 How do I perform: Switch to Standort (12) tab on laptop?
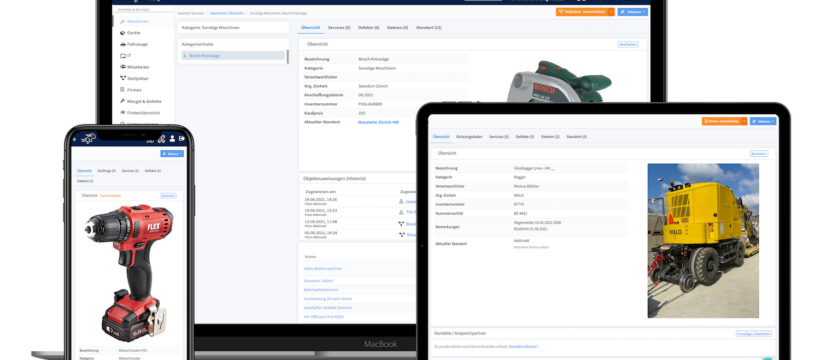point(429,27)
